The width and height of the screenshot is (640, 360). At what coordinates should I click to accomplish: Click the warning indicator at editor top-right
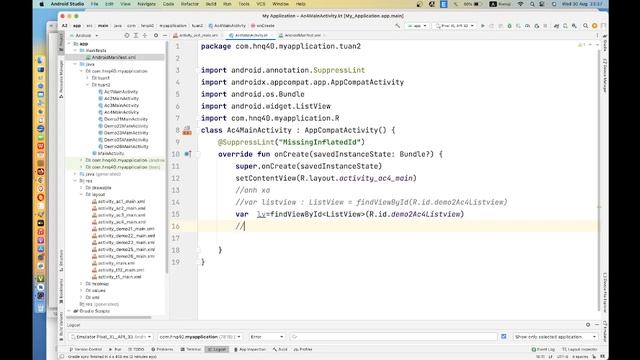pos(581,44)
